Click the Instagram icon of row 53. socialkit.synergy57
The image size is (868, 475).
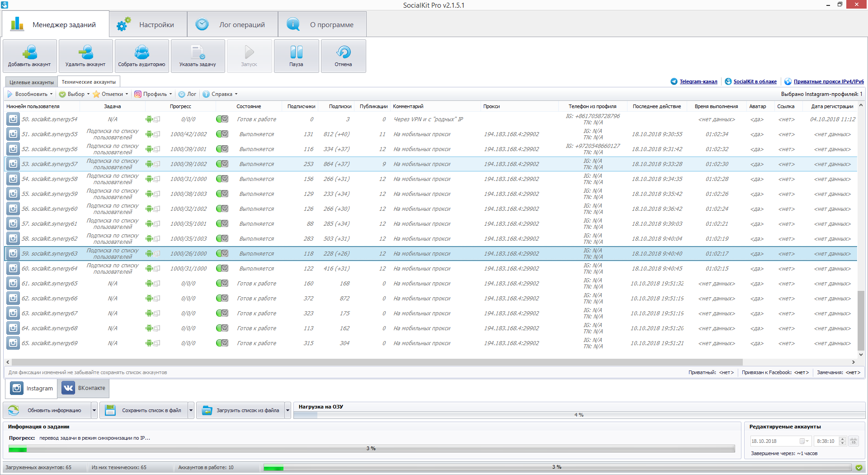tap(13, 164)
